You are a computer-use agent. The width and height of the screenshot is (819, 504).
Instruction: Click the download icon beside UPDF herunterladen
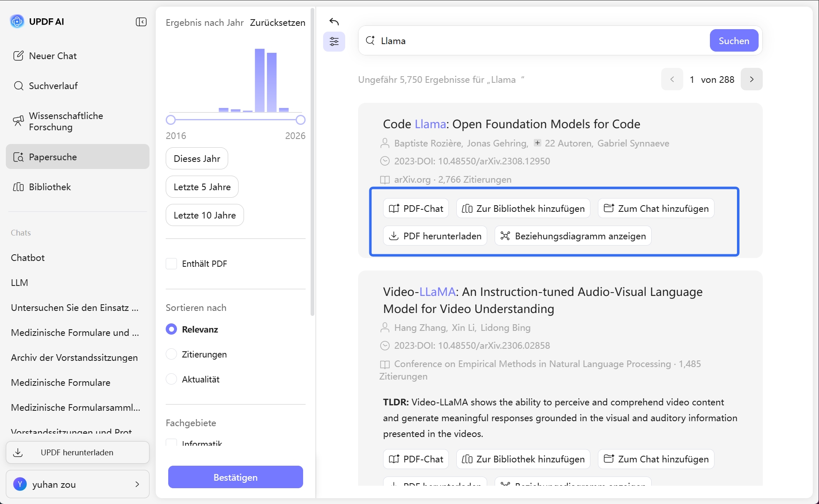click(18, 452)
